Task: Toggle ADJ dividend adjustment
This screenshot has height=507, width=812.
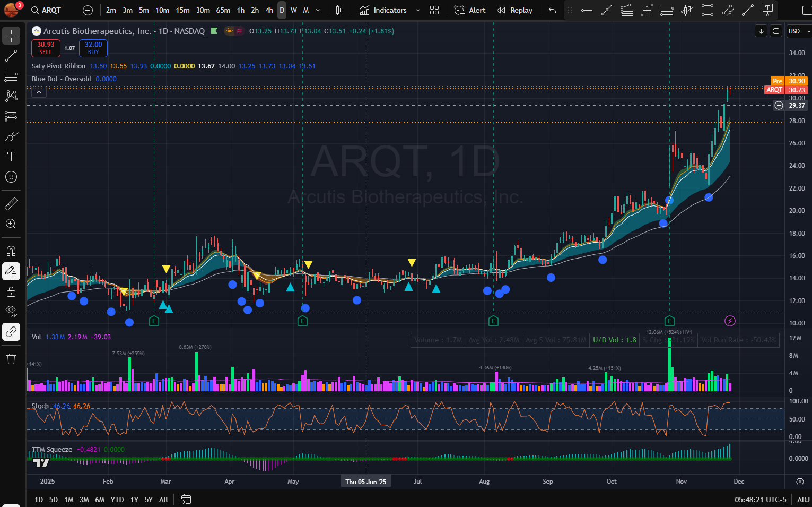Action: coord(804,500)
